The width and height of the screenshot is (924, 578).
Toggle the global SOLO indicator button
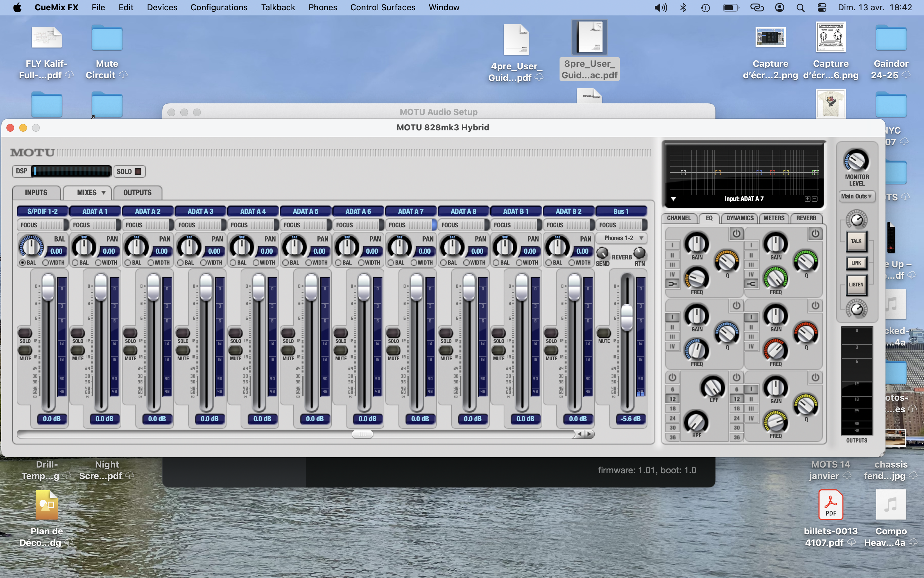[x=129, y=171]
